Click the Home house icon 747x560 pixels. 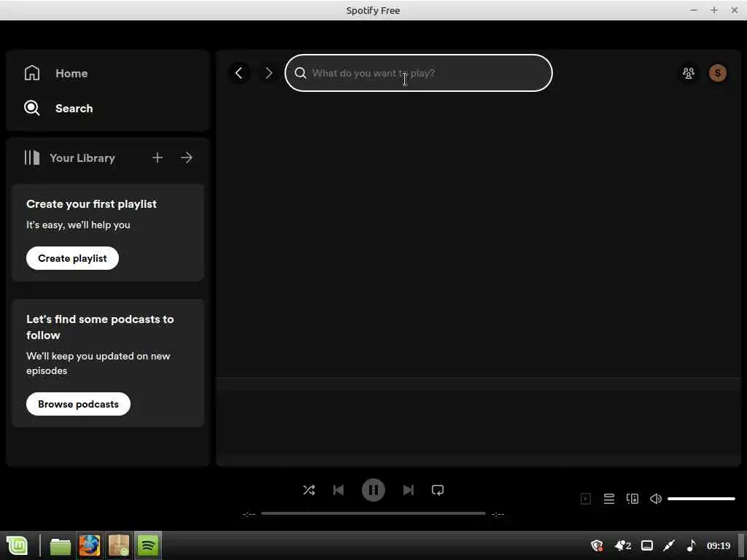point(32,73)
